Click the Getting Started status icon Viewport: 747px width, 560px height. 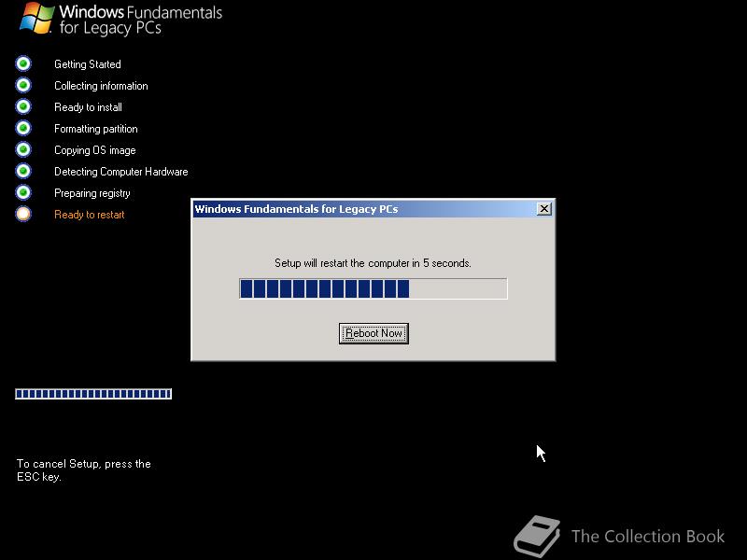pyautogui.click(x=23, y=63)
